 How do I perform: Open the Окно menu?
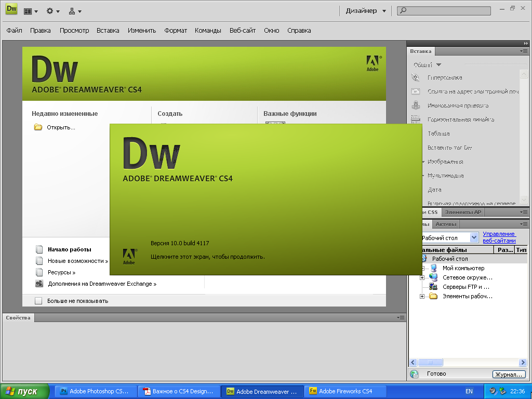point(272,31)
